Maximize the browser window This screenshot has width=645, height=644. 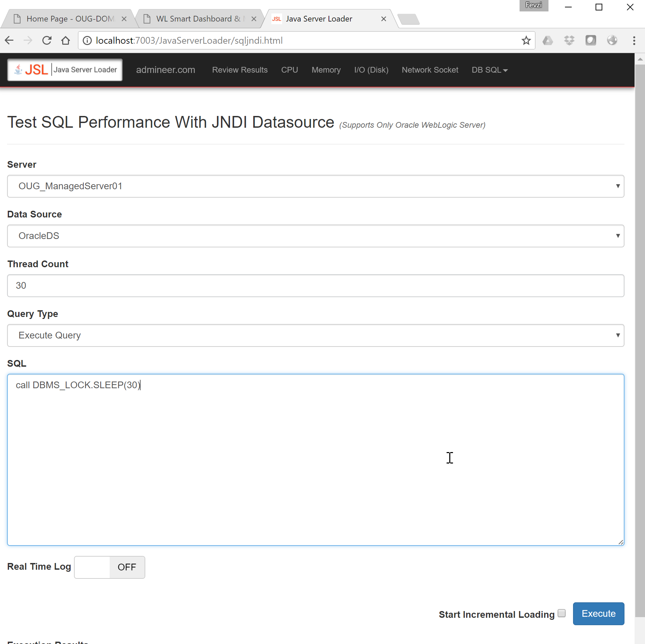(599, 7)
